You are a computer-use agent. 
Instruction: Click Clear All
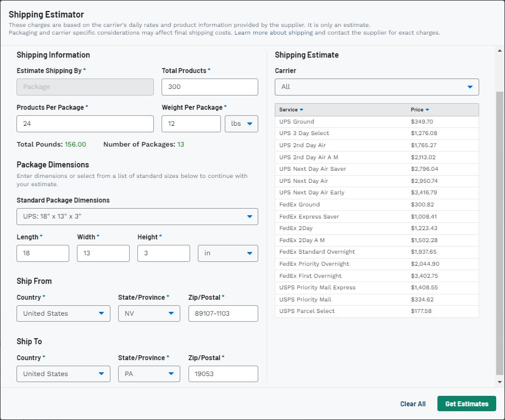tap(413, 404)
